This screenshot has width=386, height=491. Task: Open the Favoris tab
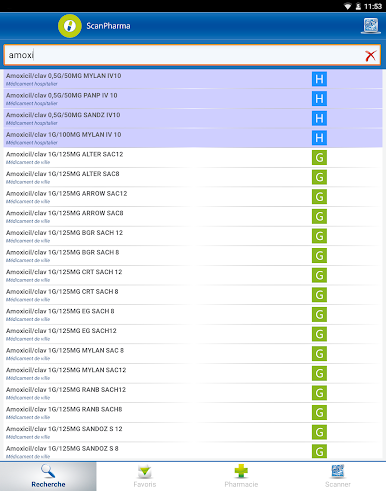(x=145, y=476)
